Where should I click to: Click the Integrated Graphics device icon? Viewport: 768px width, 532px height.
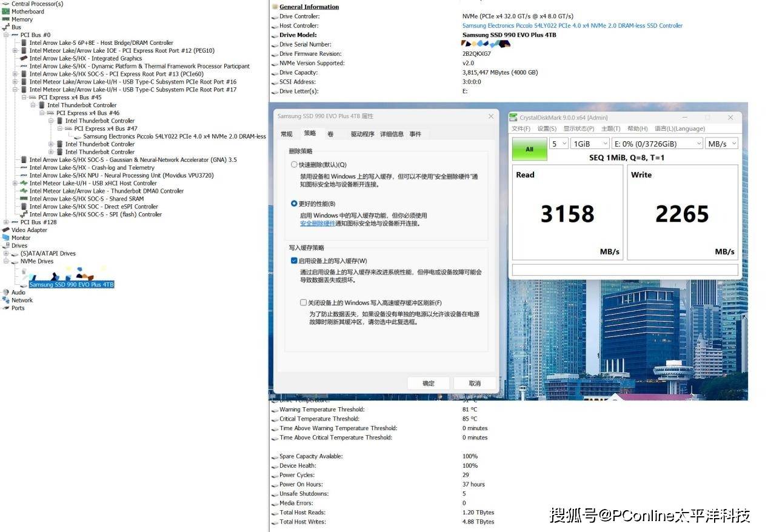[24, 59]
